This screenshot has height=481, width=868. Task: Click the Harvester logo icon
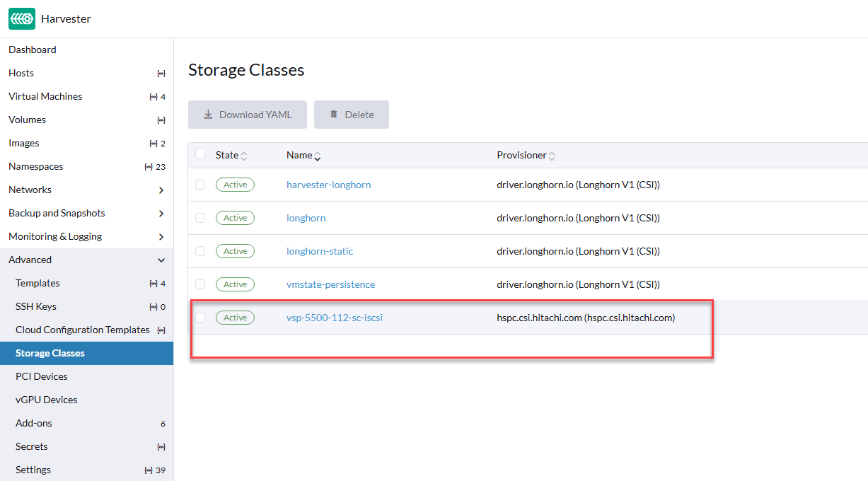(x=22, y=19)
